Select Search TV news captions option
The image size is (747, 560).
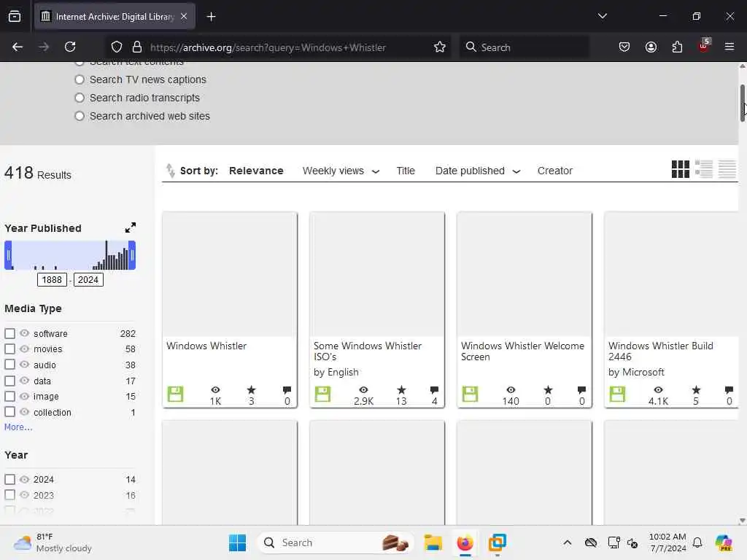point(80,79)
